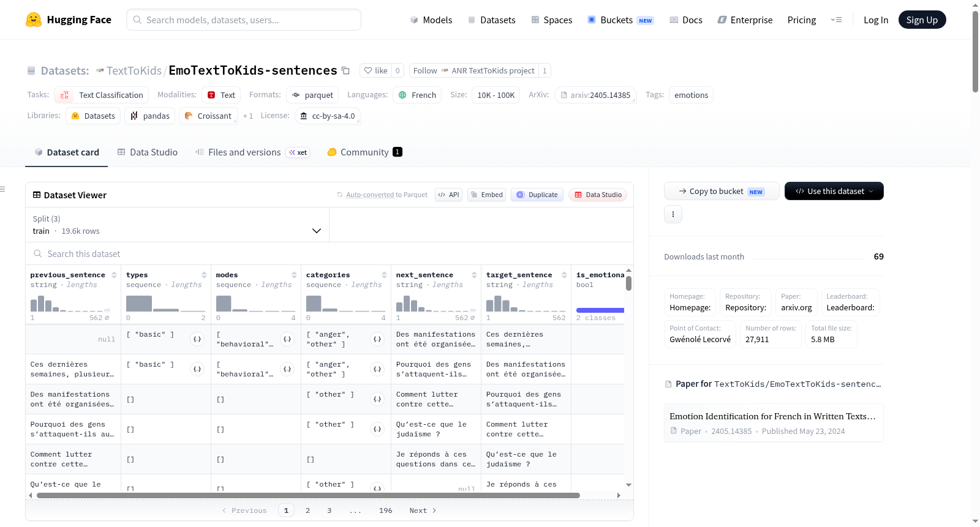Image resolution: width=980 pixels, height=527 pixels.
Task: Show the +1 more libraries
Action: 247,116
